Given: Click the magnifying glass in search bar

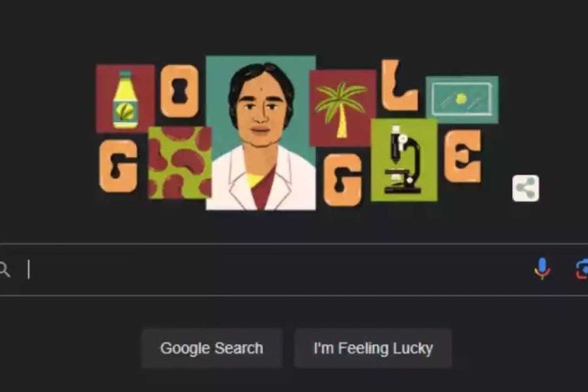Looking at the screenshot, I should tap(4, 269).
